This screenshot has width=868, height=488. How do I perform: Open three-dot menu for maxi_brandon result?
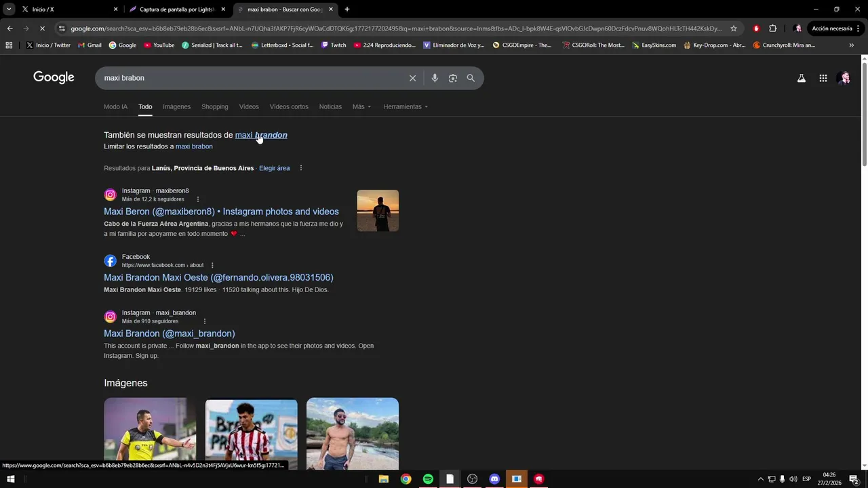pyautogui.click(x=205, y=321)
